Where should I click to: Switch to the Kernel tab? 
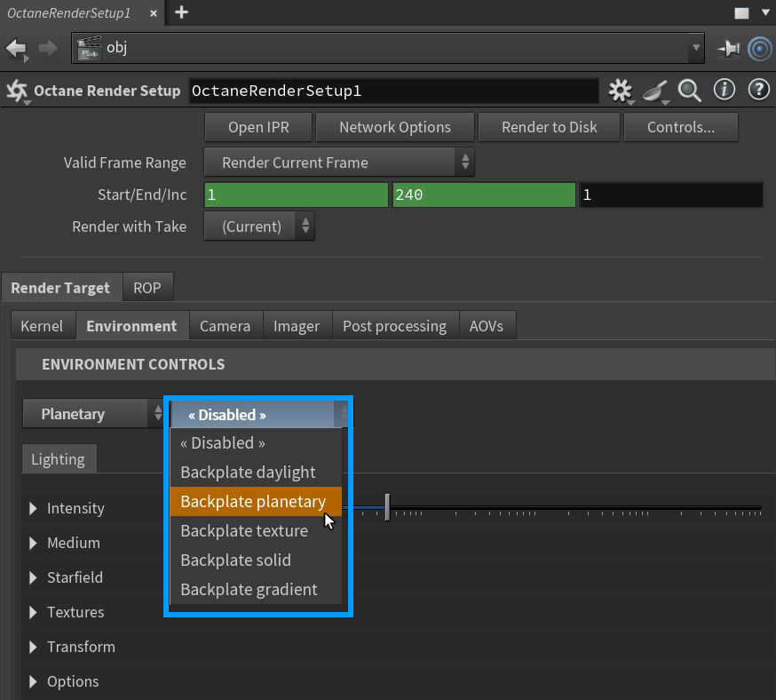coord(42,326)
